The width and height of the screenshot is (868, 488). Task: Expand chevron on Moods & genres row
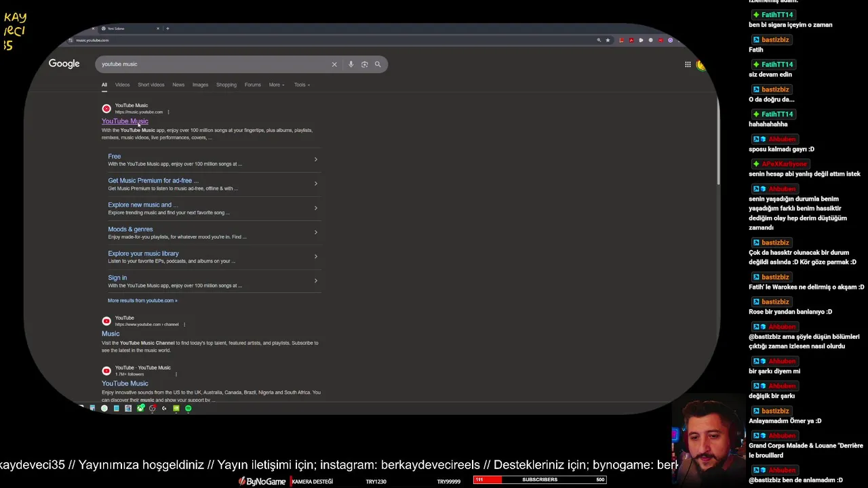(x=315, y=232)
